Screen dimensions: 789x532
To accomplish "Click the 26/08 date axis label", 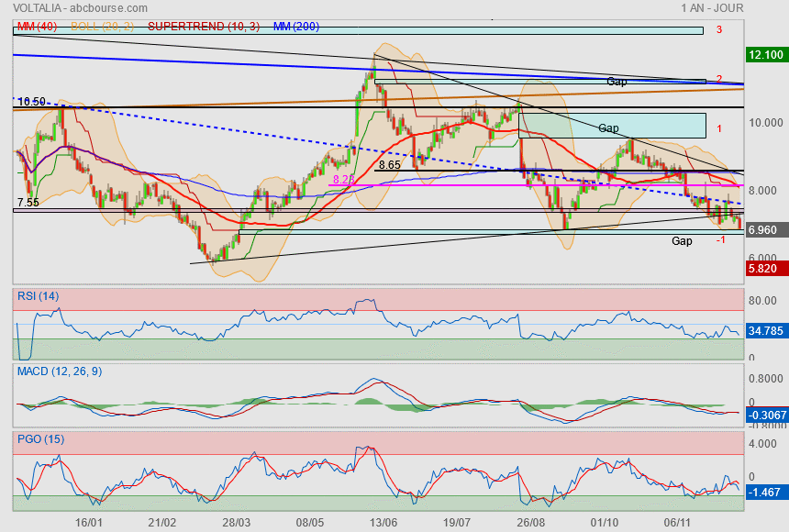I will pyautogui.click(x=531, y=522).
